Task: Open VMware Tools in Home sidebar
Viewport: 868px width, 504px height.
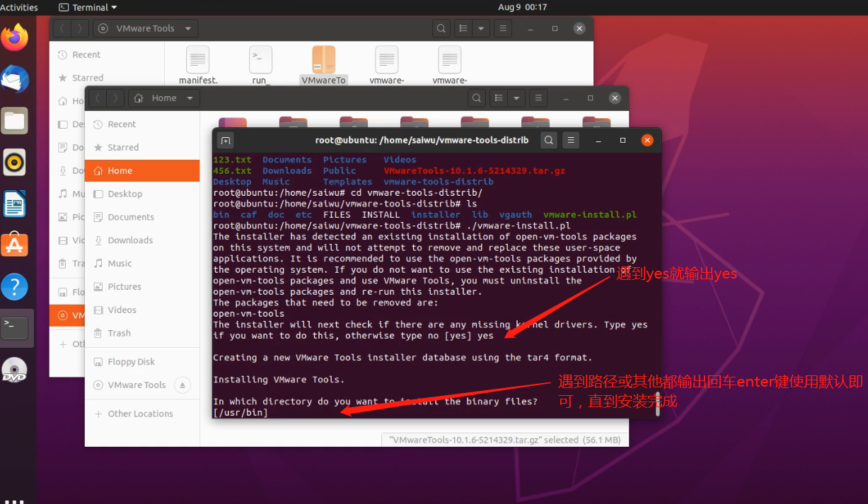Action: coord(137,385)
